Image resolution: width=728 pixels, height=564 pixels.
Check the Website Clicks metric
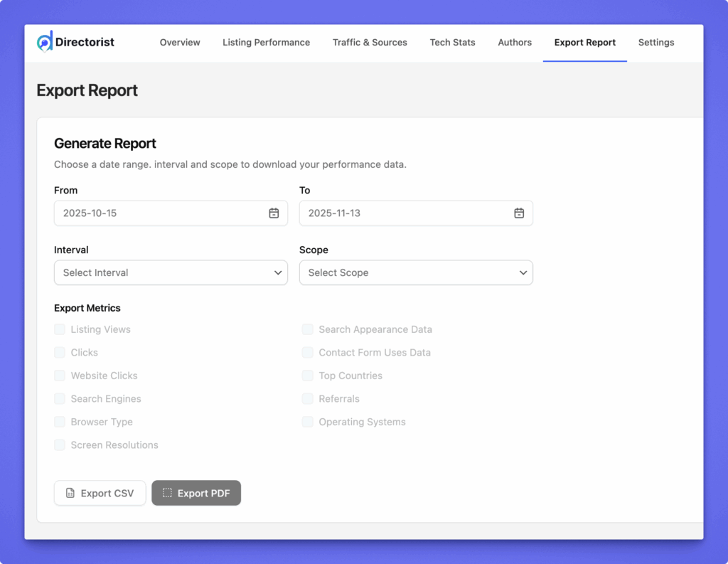pos(60,376)
